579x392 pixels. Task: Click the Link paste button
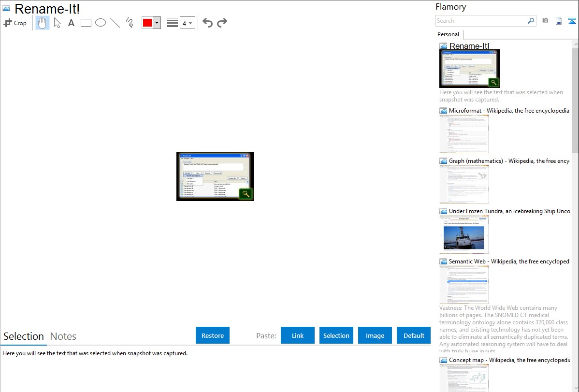coord(298,335)
